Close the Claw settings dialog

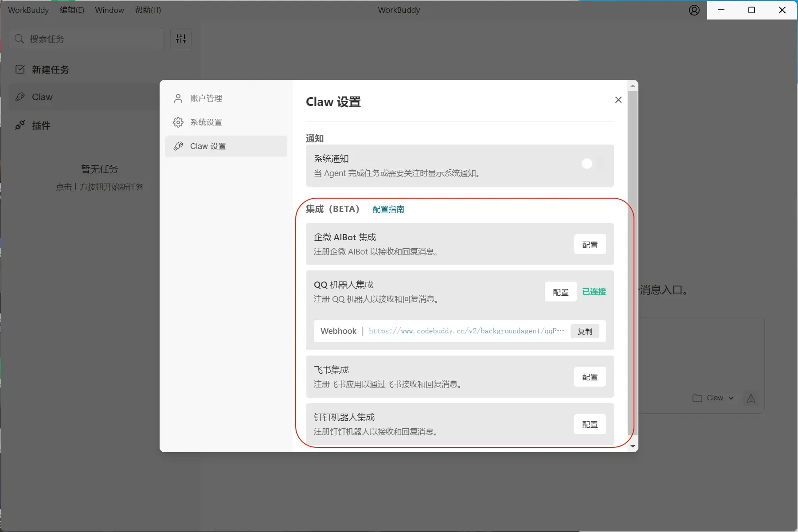click(x=618, y=100)
